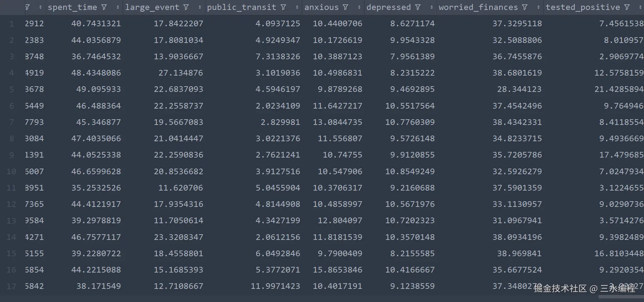Click cell value 39.2280722
Image resolution: width=644 pixels, height=302 pixels.
(x=96, y=253)
